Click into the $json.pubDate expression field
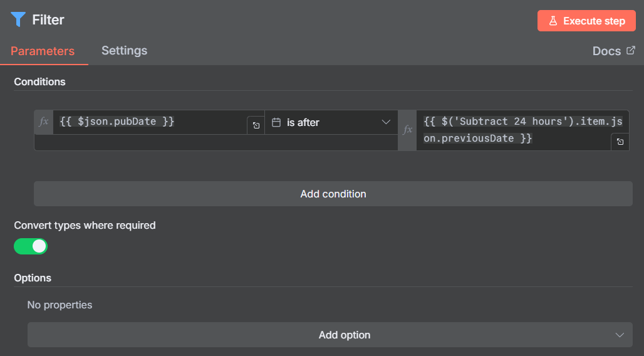The height and width of the screenshot is (356, 644). tap(150, 122)
